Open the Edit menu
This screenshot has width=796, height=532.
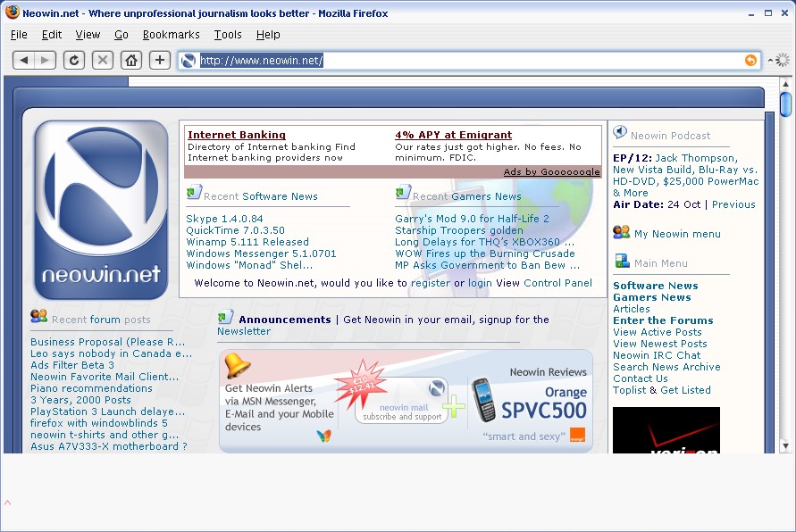tap(52, 35)
